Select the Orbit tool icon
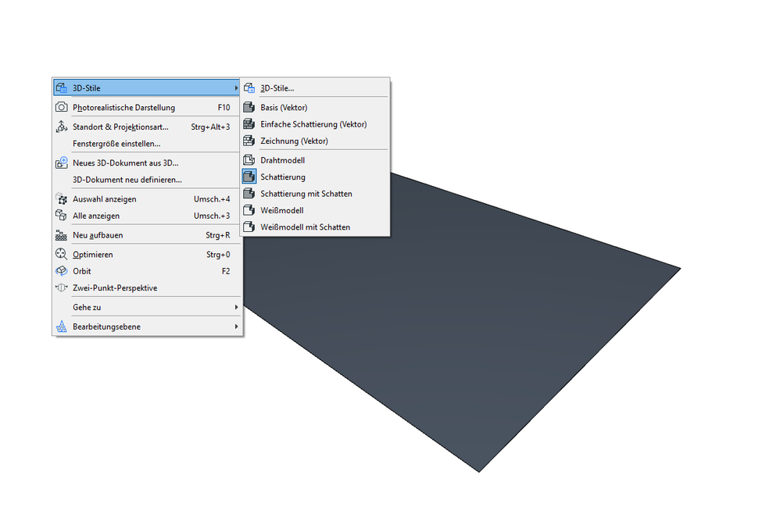Image resolution: width=780 pixels, height=532 pixels. tap(62, 271)
